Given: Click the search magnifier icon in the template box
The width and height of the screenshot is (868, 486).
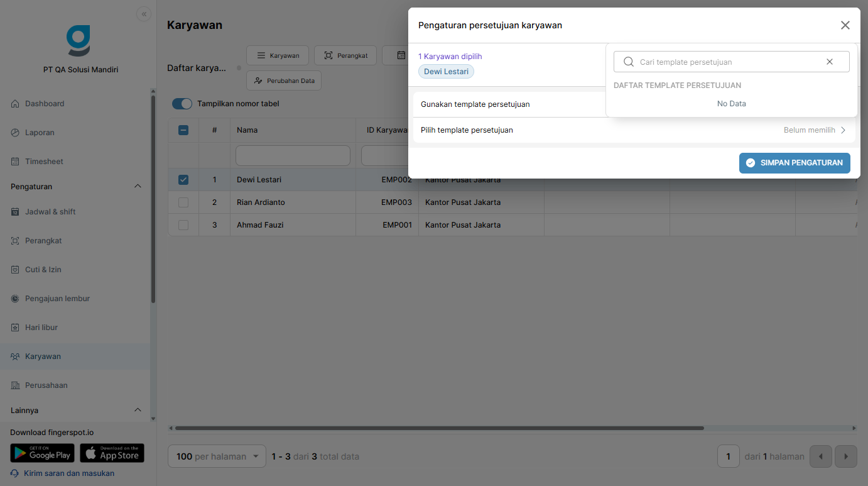Looking at the screenshot, I should coord(628,62).
